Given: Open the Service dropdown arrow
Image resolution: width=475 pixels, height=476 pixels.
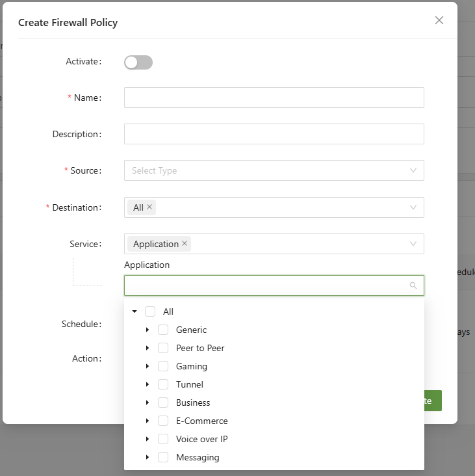Looking at the screenshot, I should coord(413,244).
